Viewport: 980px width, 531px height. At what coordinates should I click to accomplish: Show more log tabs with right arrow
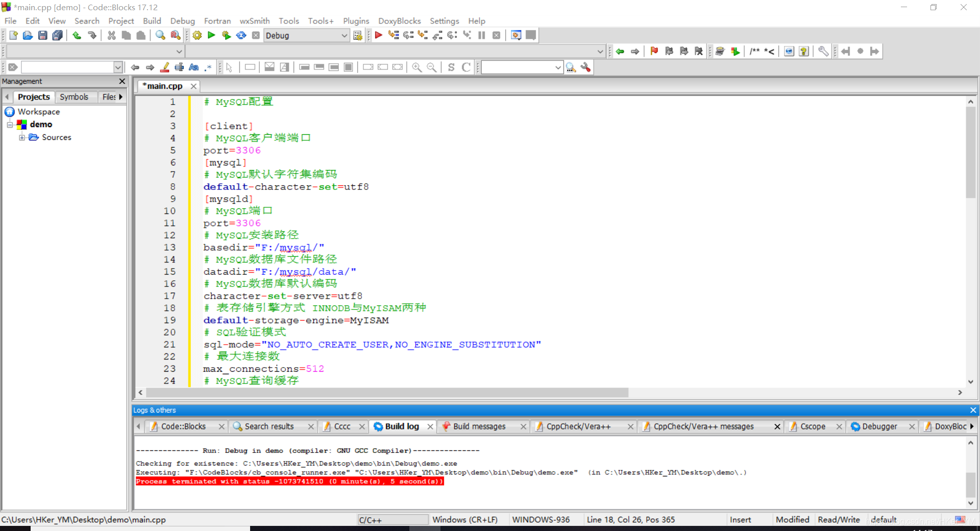972,426
